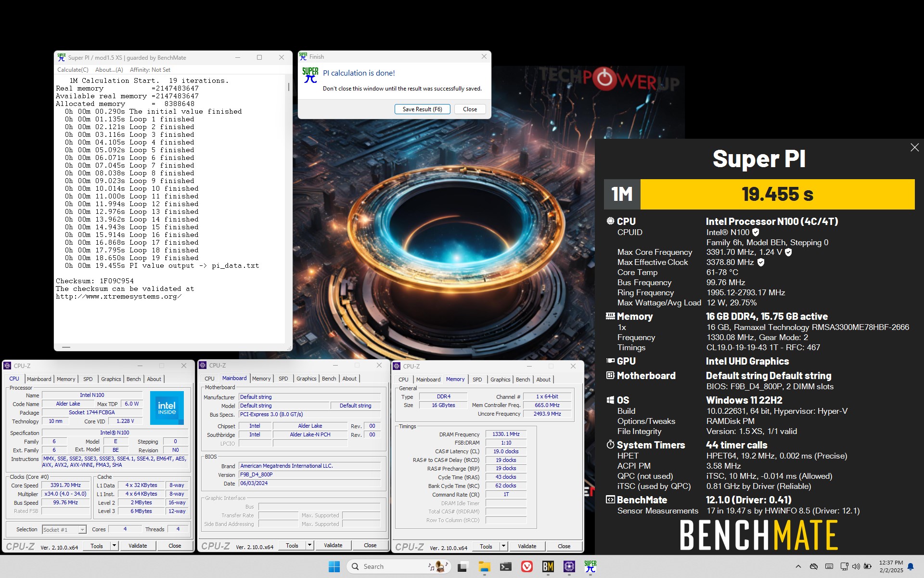Open the touch keyboard tray icon
This screenshot has width=924, height=578.
(x=829, y=566)
